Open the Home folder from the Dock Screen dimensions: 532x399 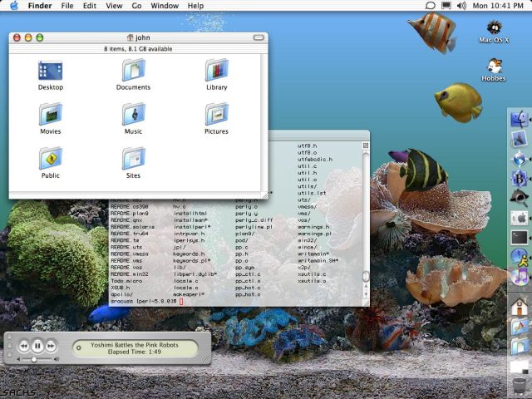click(519, 306)
